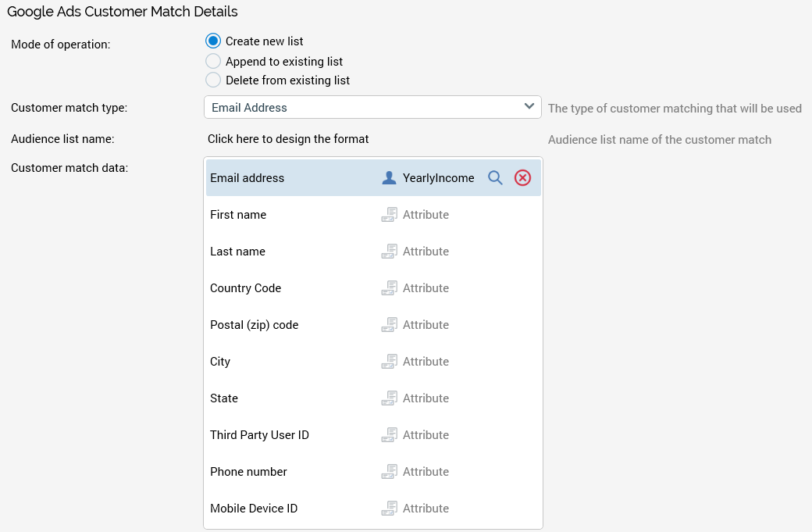Click the Attribute icon for Mobile Device ID
The image size is (812, 532).
(x=389, y=508)
